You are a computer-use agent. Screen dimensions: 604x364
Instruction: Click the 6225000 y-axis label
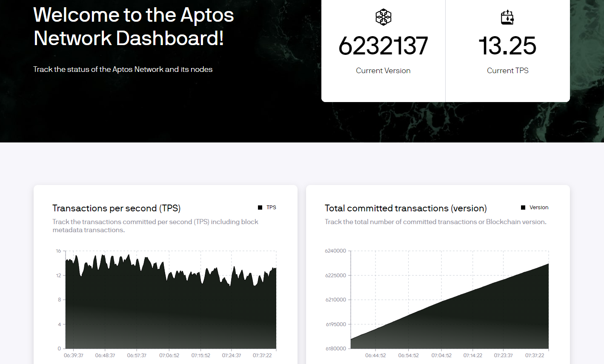point(335,276)
